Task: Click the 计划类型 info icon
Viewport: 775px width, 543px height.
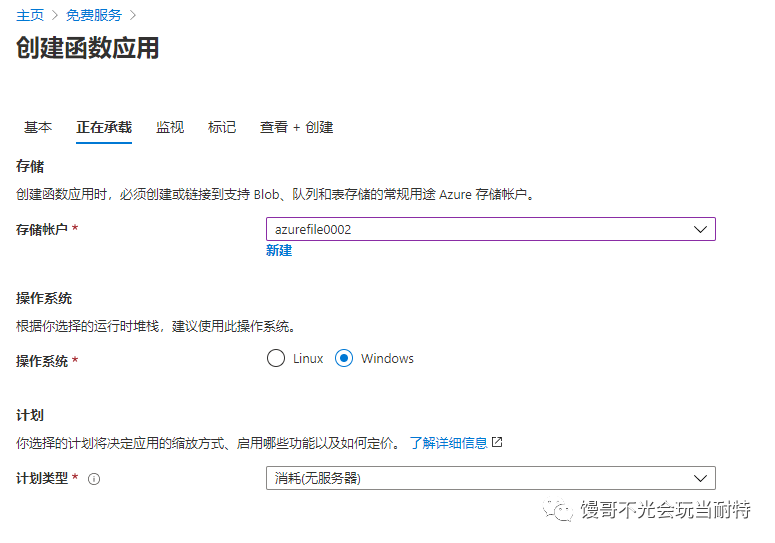Action: click(x=94, y=479)
